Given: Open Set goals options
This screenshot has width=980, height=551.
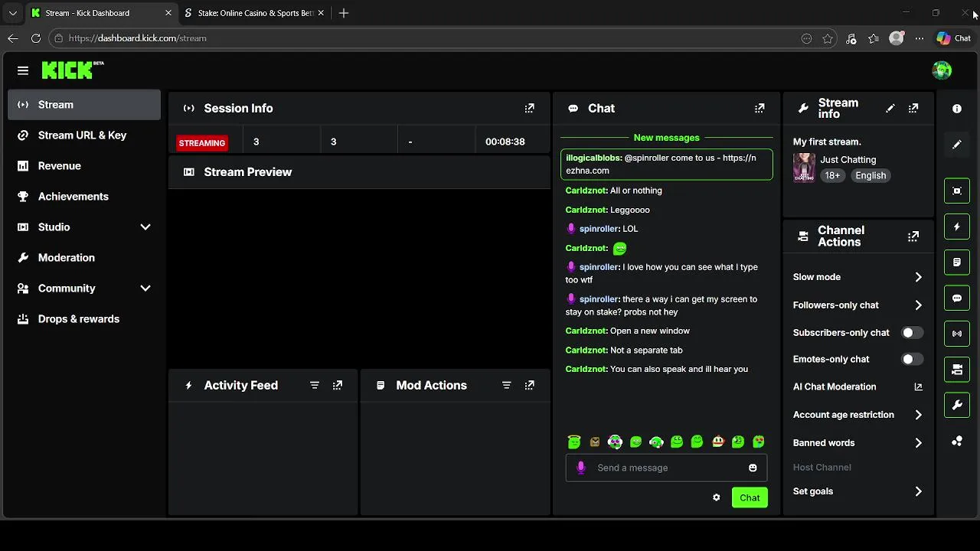Looking at the screenshot, I should (x=858, y=491).
